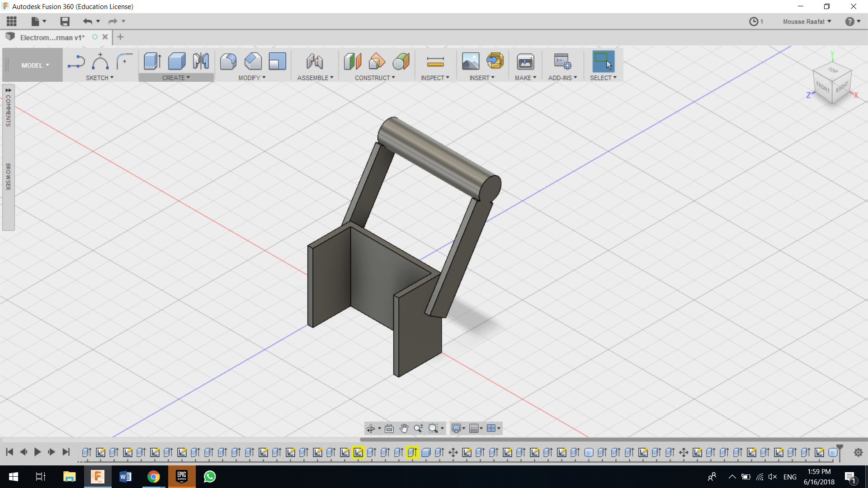Open the ASSEMBLE menu

pos(315,78)
